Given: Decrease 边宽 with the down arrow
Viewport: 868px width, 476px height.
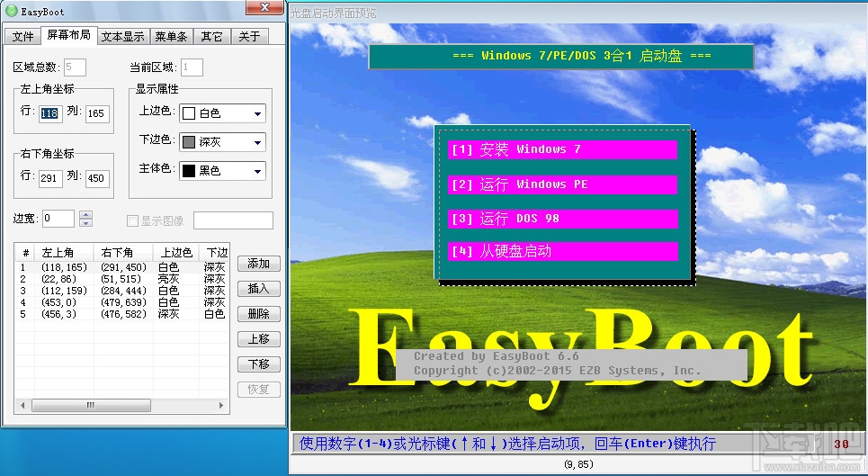Looking at the screenshot, I should point(85,222).
